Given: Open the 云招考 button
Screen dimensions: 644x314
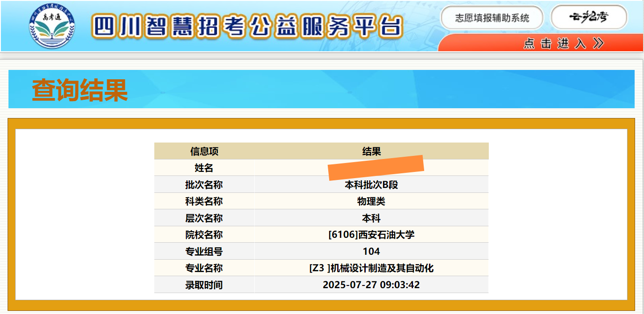Looking at the screenshot, I should pyautogui.click(x=589, y=17).
